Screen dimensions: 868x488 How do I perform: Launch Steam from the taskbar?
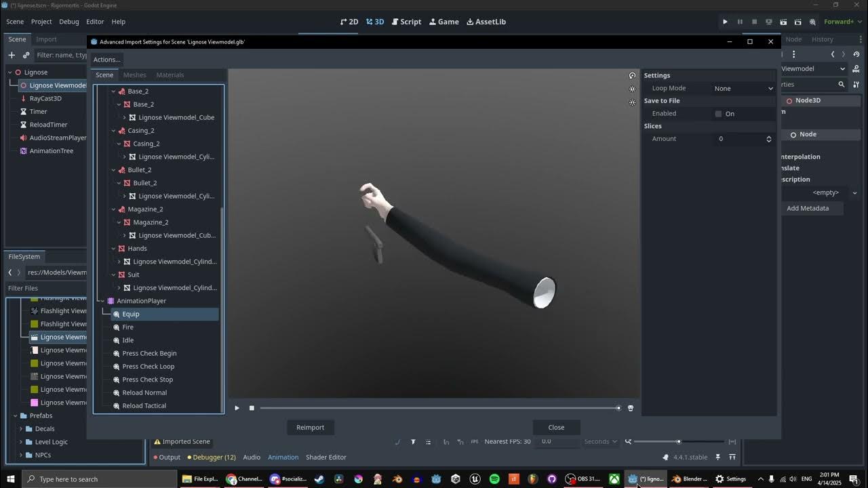[x=319, y=479]
